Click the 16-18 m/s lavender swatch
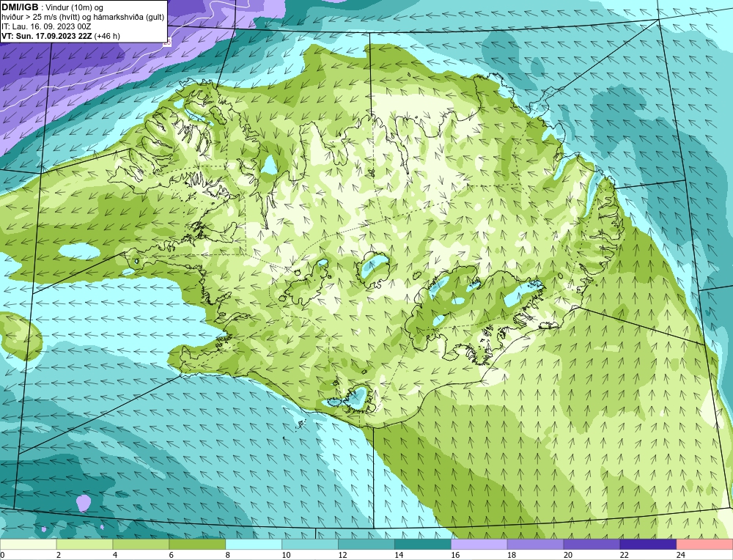733x560 pixels. point(479,545)
